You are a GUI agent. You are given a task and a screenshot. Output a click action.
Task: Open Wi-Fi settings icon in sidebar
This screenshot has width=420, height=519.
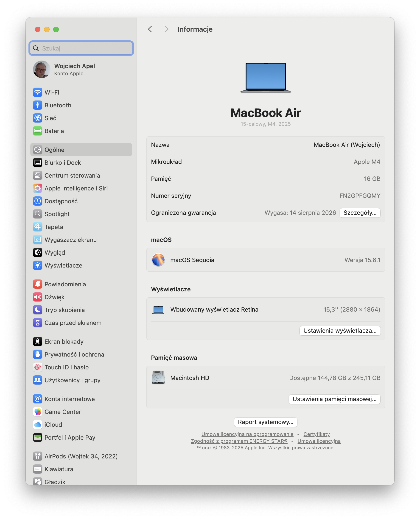click(37, 92)
